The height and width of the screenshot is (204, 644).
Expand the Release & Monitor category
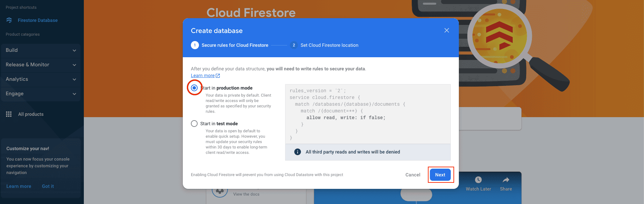40,65
